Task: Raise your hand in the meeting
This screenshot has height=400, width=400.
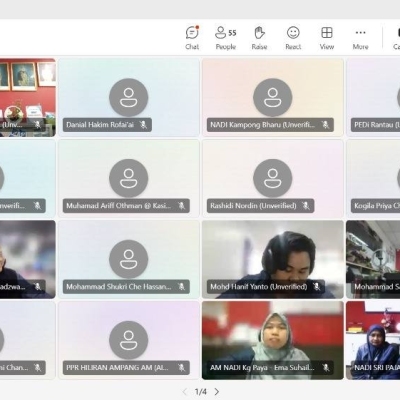Action: (259, 38)
